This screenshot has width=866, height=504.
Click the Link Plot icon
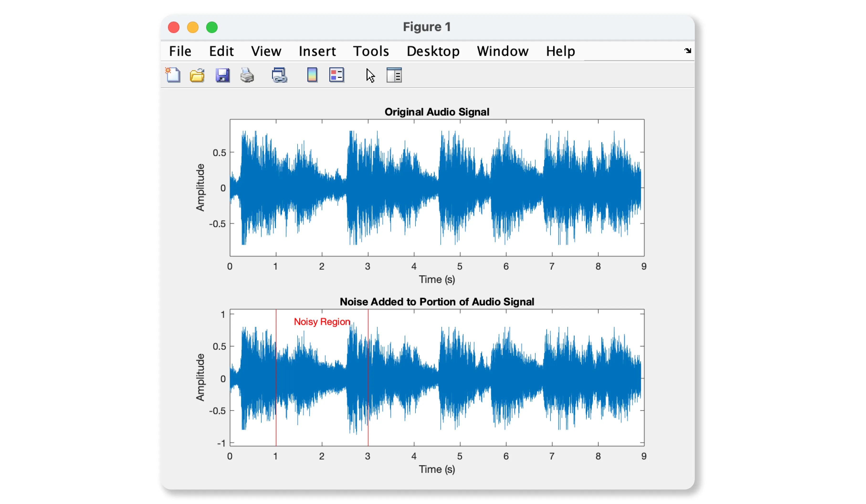pyautogui.click(x=279, y=75)
